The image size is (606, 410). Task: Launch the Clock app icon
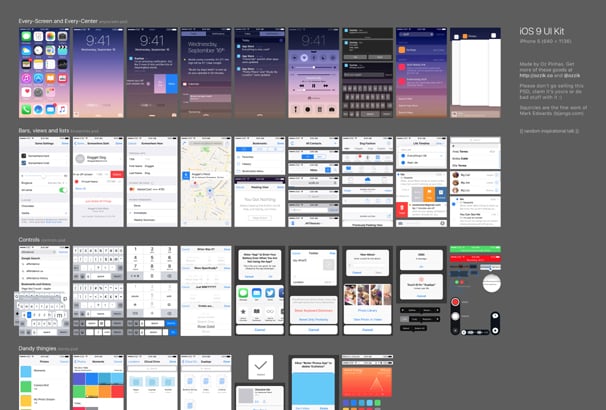(38, 50)
